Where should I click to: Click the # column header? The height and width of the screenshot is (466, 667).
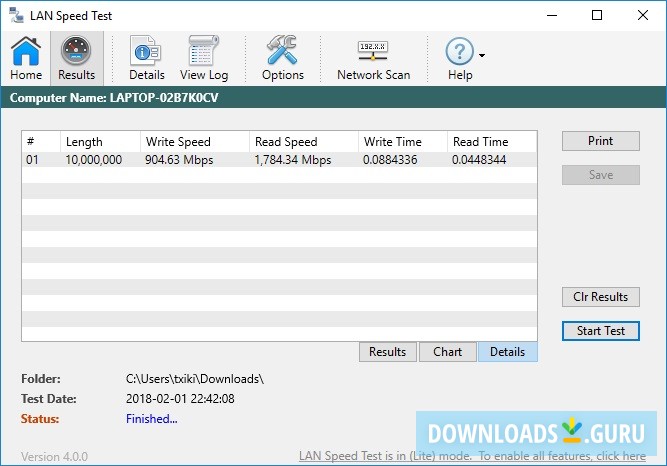(41, 142)
